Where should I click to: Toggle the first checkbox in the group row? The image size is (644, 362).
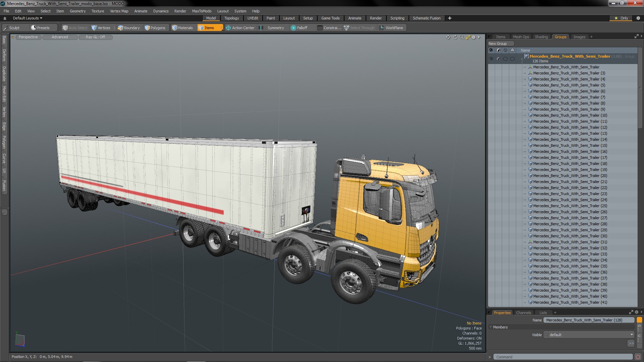pyautogui.click(x=505, y=59)
